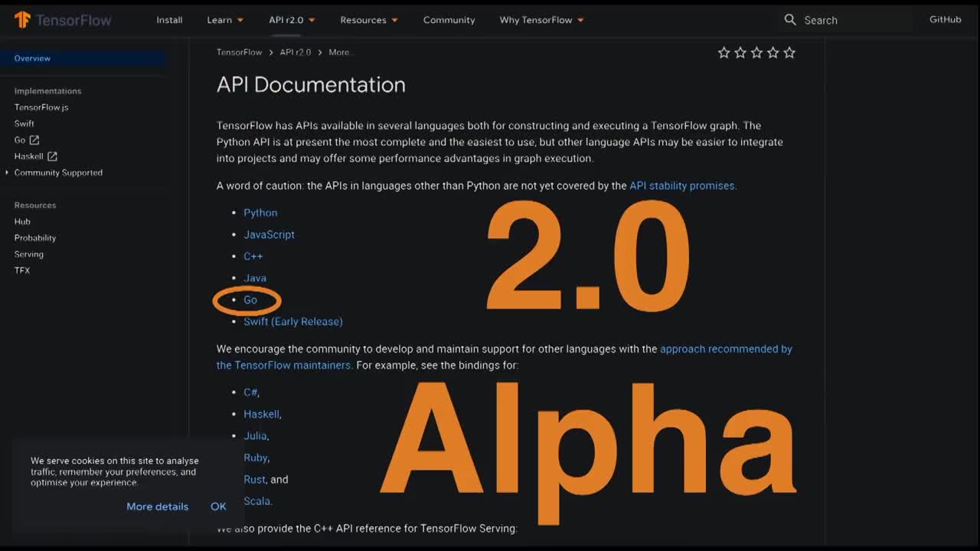Open the Why TensorFlow dropdown menu
The width and height of the screenshot is (980, 551).
[x=541, y=20]
